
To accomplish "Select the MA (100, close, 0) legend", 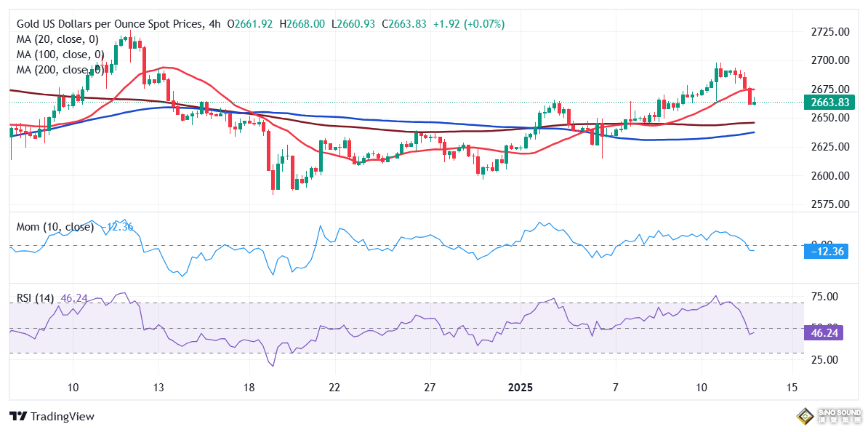I will [x=60, y=55].
